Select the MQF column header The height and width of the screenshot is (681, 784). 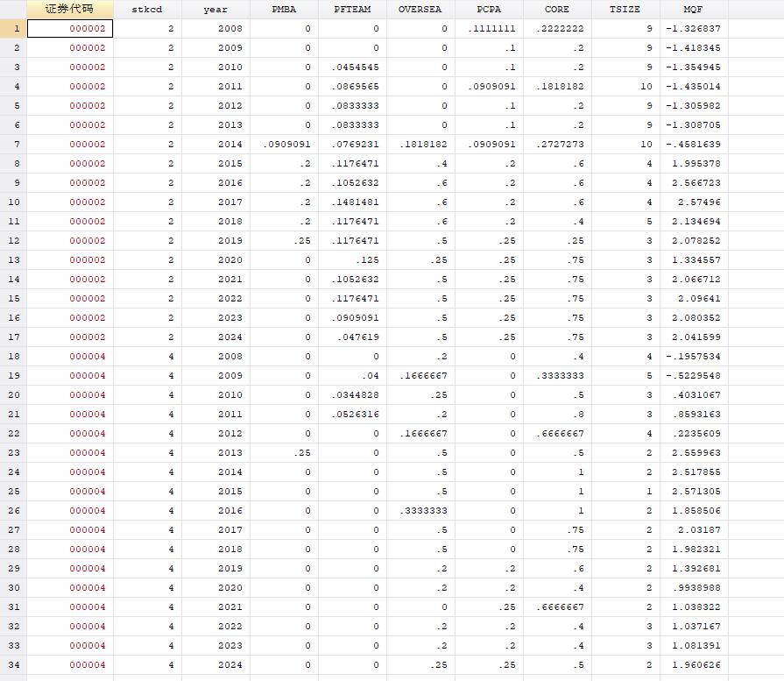tap(694, 9)
